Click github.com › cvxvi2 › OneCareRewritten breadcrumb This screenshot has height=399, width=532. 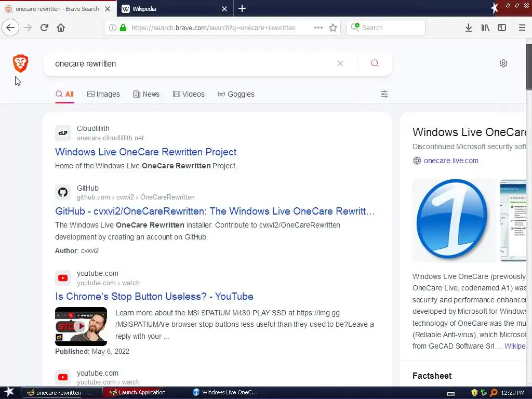coord(136,197)
